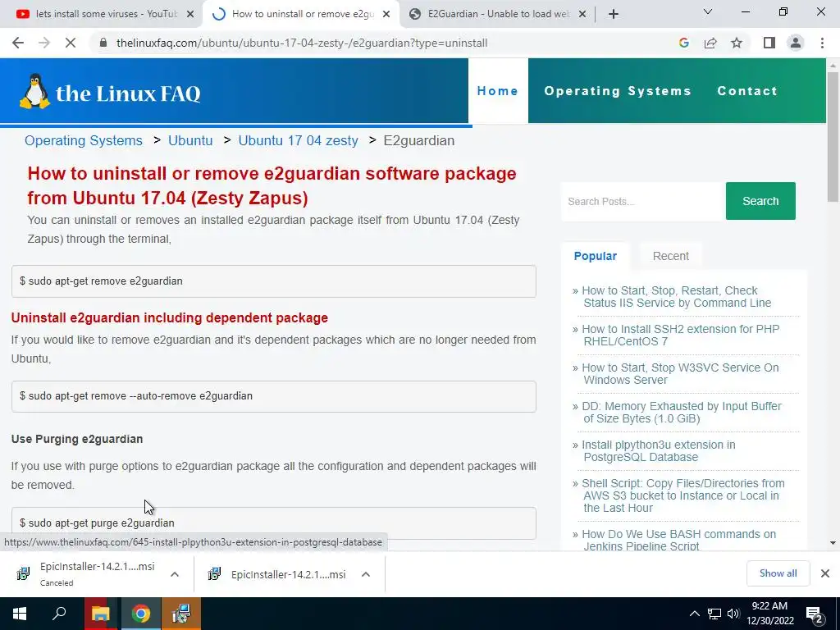Open the second EpicInstaller-14.2.1 msi download
This screenshot has height=630, width=840.
(278, 574)
